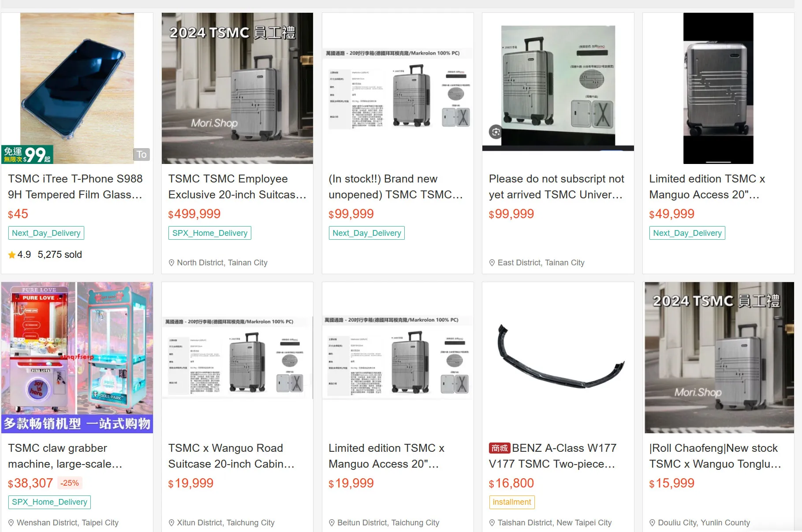Click the red mall badge on BENZ listing
Image resolution: width=802 pixels, height=532 pixels.
[x=500, y=448]
